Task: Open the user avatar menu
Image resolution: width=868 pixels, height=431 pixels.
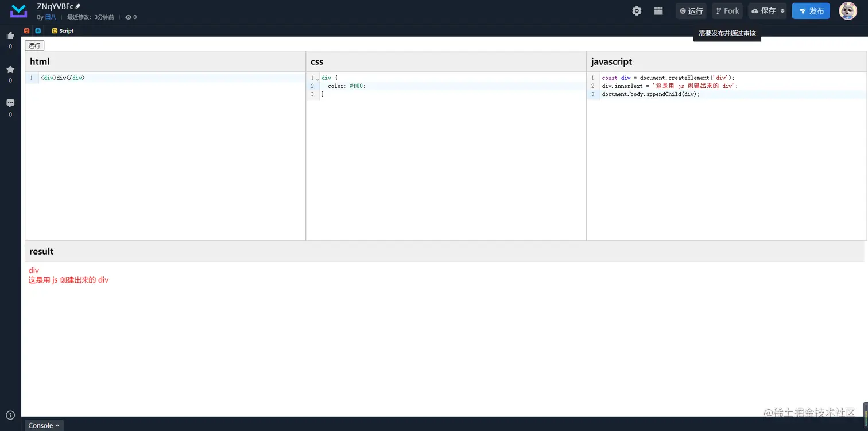Action: click(x=848, y=11)
